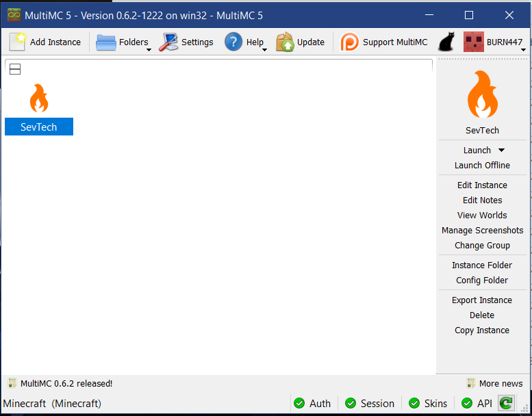This screenshot has height=416, width=532.
Task: Click the blue Help question mark icon
Action: [x=233, y=42]
